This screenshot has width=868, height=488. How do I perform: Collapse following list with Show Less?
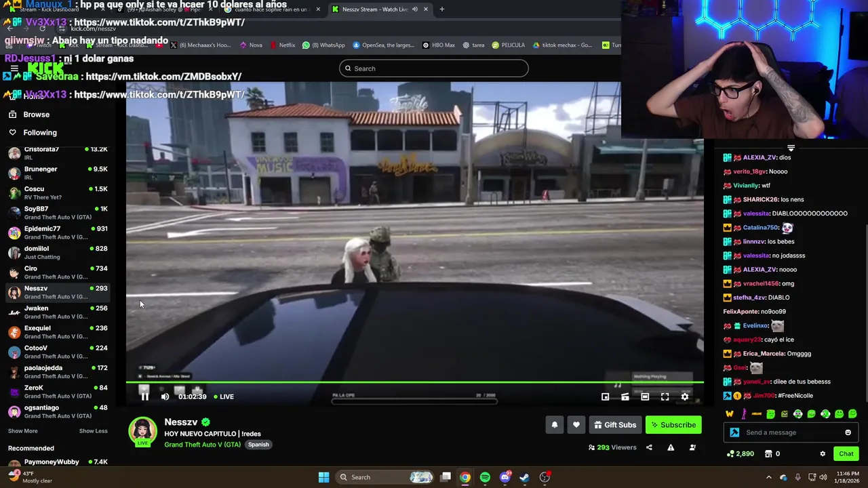click(x=93, y=431)
